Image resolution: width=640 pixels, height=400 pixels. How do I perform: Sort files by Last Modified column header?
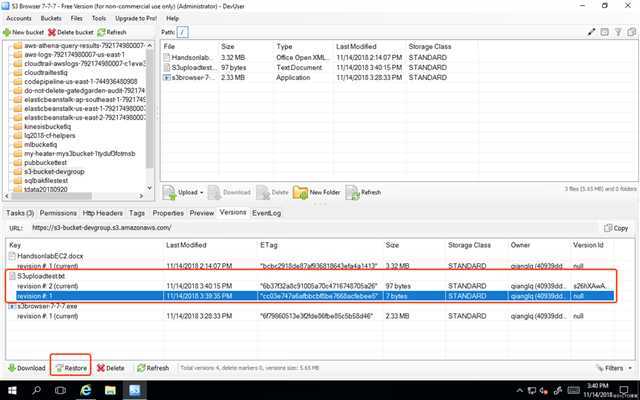356,47
